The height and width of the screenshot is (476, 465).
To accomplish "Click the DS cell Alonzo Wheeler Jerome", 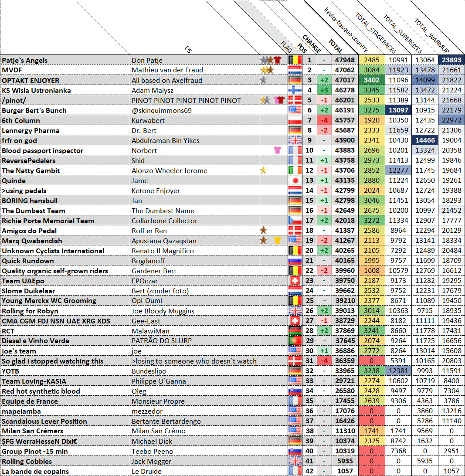I will [x=195, y=170].
